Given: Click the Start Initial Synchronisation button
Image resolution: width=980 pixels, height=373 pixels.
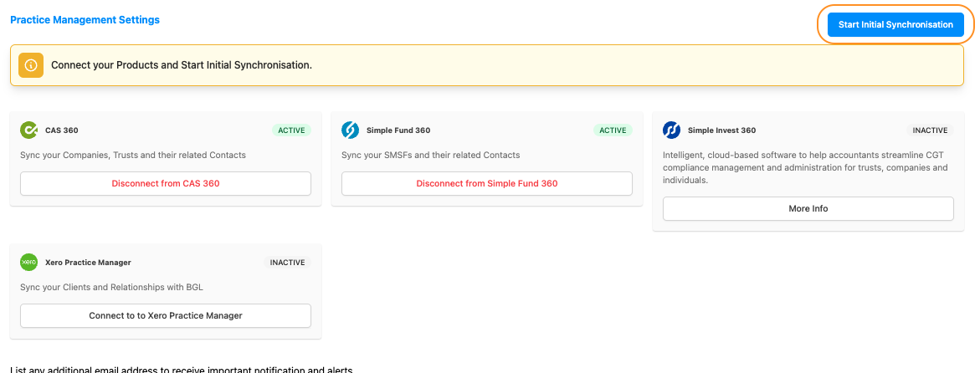Looking at the screenshot, I should tap(895, 25).
